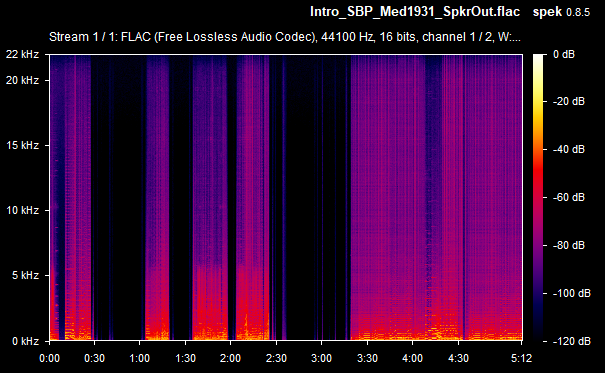The image size is (605, 373).
Task: Click the 0 kHz frequency axis label
Action: pyautogui.click(x=25, y=341)
